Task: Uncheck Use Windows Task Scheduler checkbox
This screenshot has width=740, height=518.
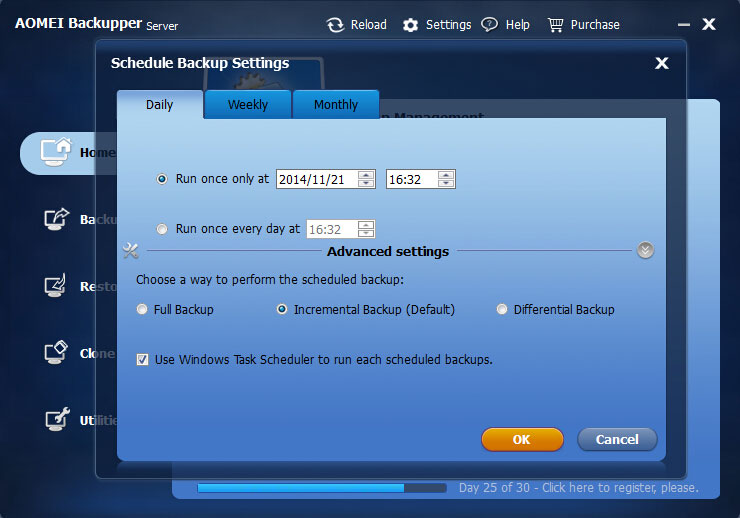Action: [143, 359]
